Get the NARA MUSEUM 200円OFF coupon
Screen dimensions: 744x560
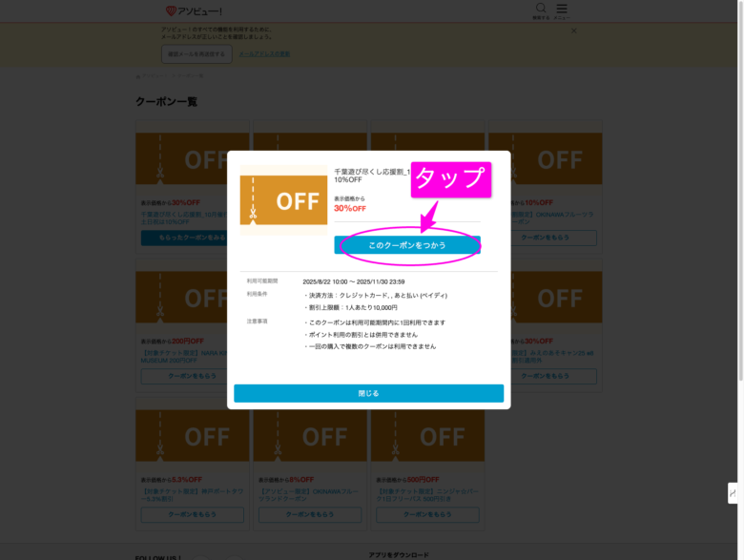pos(185,376)
